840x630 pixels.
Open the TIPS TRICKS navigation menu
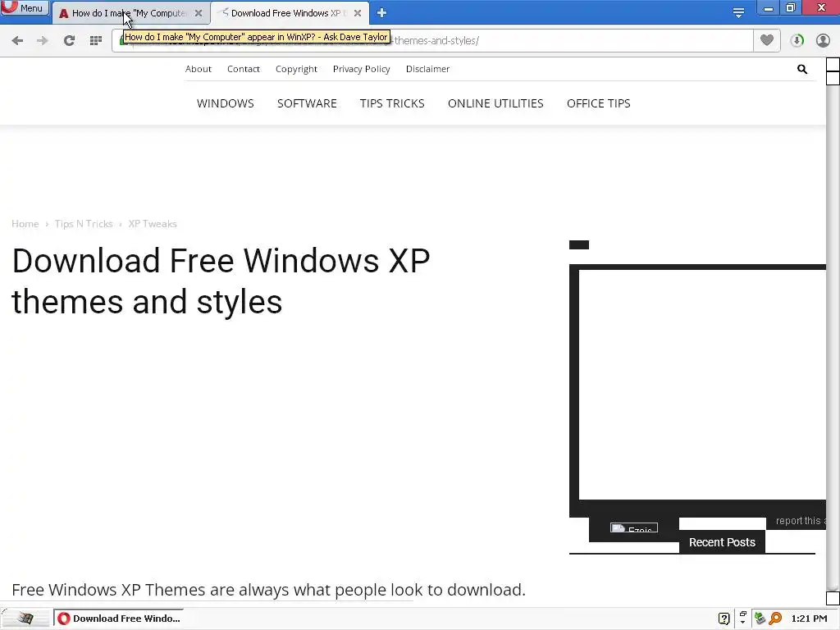pyautogui.click(x=392, y=103)
